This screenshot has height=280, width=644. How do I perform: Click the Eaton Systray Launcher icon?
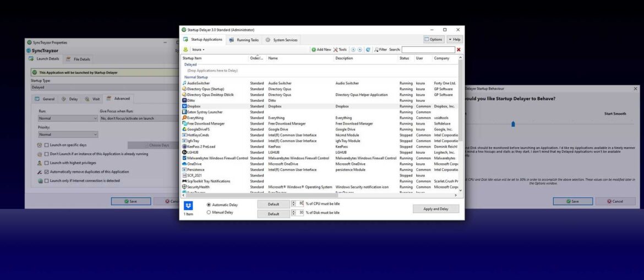[184, 112]
